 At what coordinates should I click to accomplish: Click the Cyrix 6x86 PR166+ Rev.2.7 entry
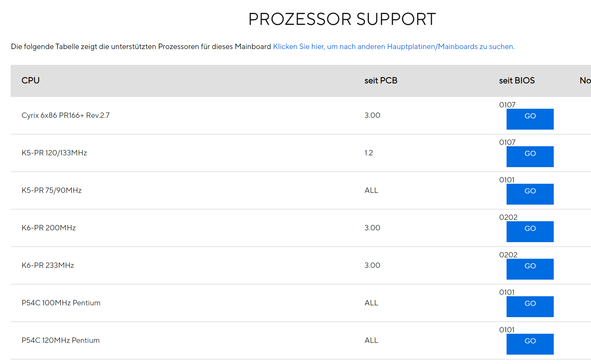[66, 115]
